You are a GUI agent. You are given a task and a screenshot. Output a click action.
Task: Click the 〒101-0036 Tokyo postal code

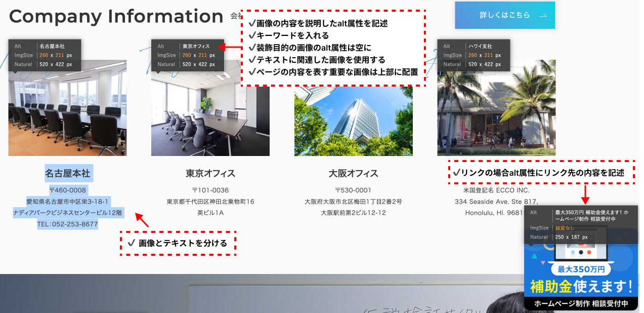210,190
